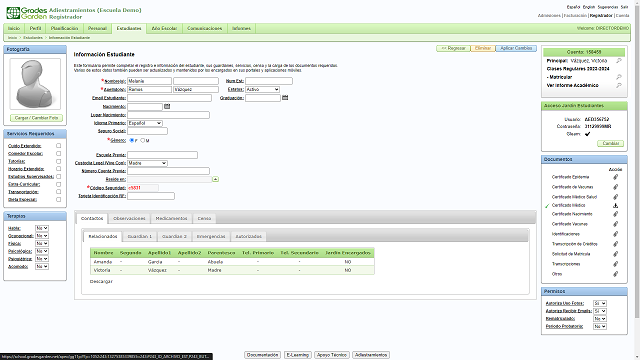Toggle the Extra-Curricular checkbox

(x=58, y=184)
